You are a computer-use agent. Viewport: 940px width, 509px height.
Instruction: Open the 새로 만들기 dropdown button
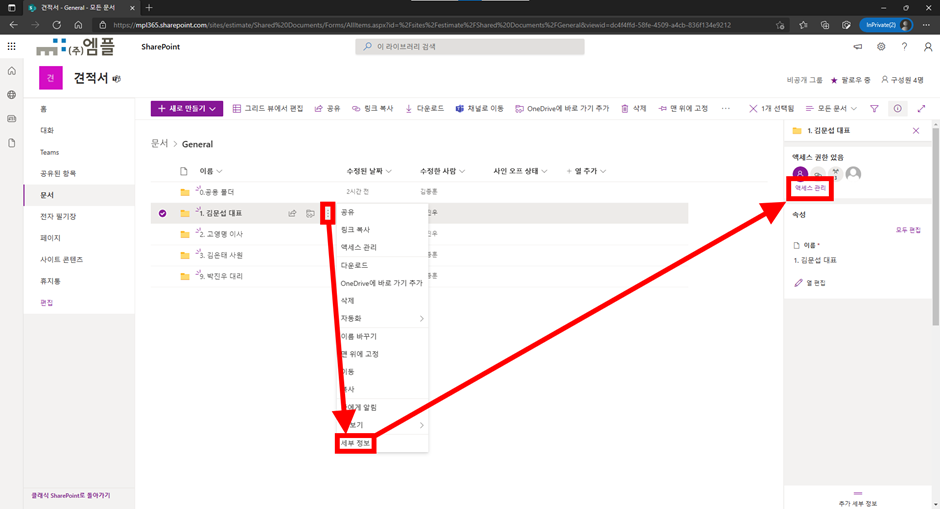click(187, 109)
